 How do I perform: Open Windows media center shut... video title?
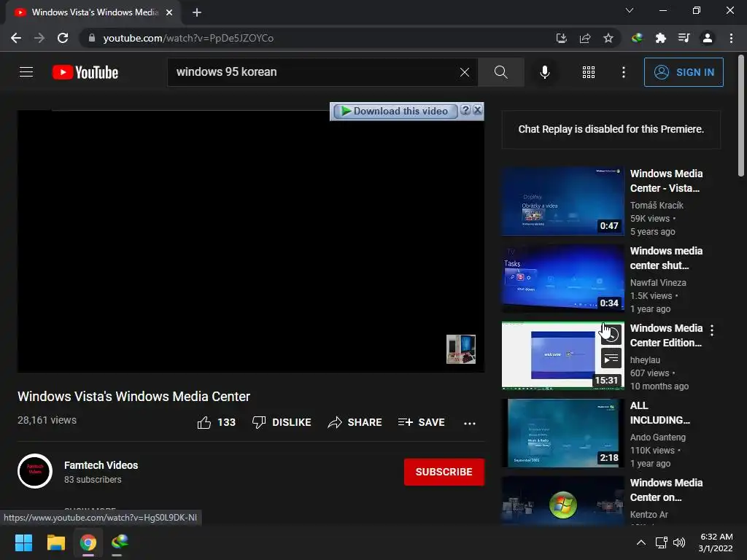point(666,258)
